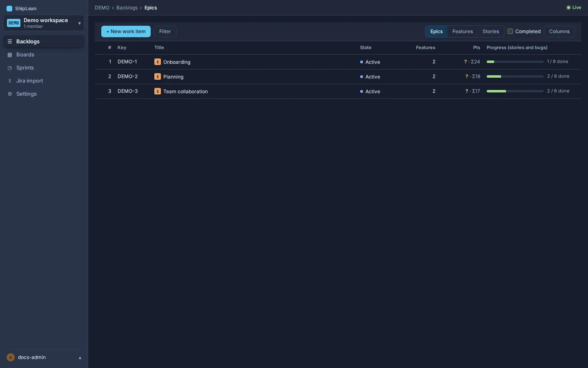The image size is (588, 368).
Task: Click the Σ24 points value
Action: pyautogui.click(x=475, y=62)
